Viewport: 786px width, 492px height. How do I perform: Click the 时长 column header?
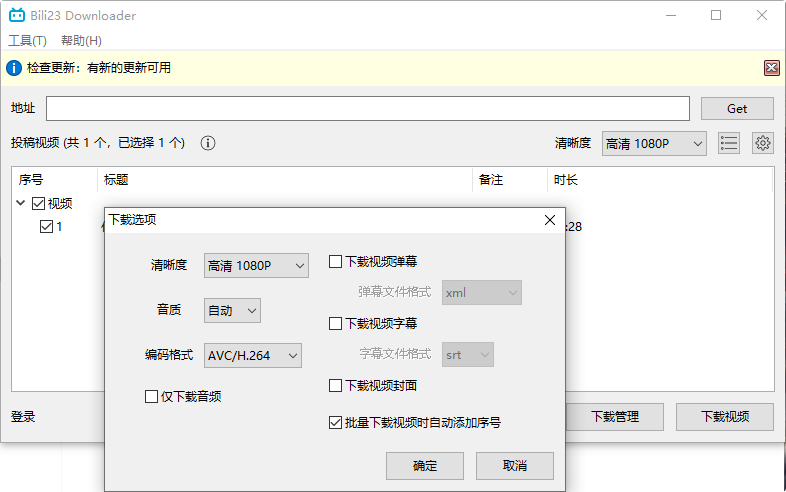[660, 180]
